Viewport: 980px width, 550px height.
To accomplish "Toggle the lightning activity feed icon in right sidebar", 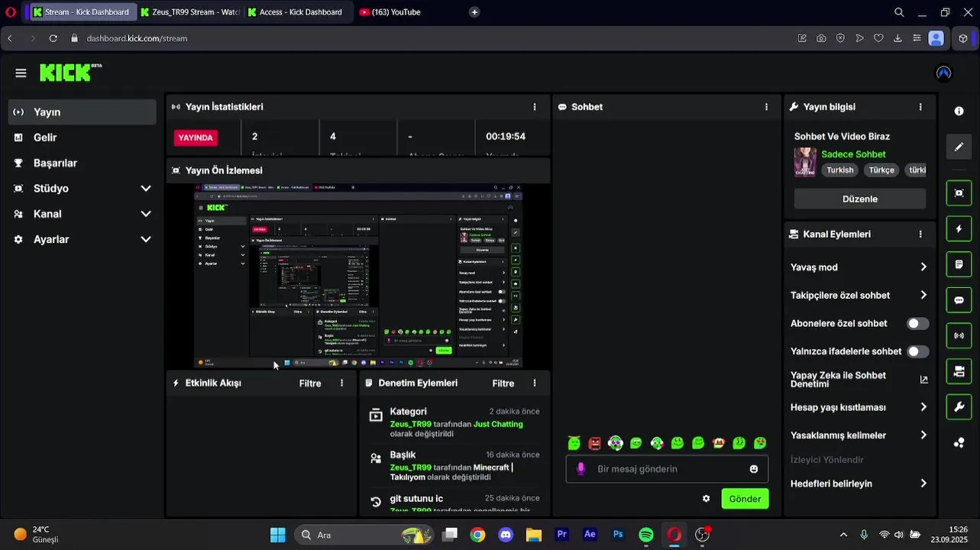I will tap(959, 229).
